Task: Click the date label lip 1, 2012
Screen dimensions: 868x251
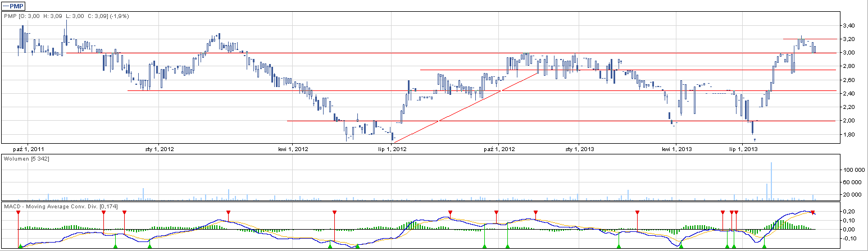Action: pos(393,149)
